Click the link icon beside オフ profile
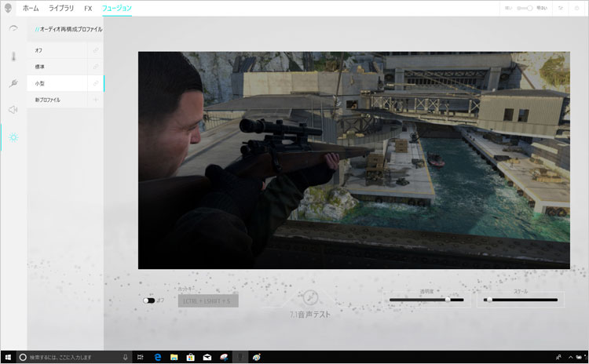 click(x=96, y=50)
